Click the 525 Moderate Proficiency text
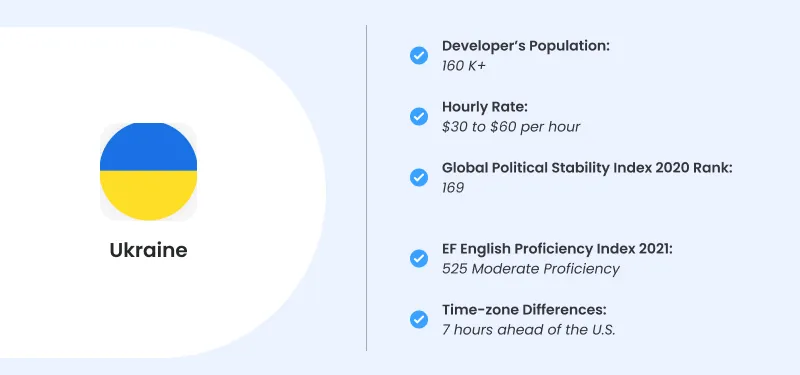Viewport: 800px width, 375px height. [x=531, y=269]
